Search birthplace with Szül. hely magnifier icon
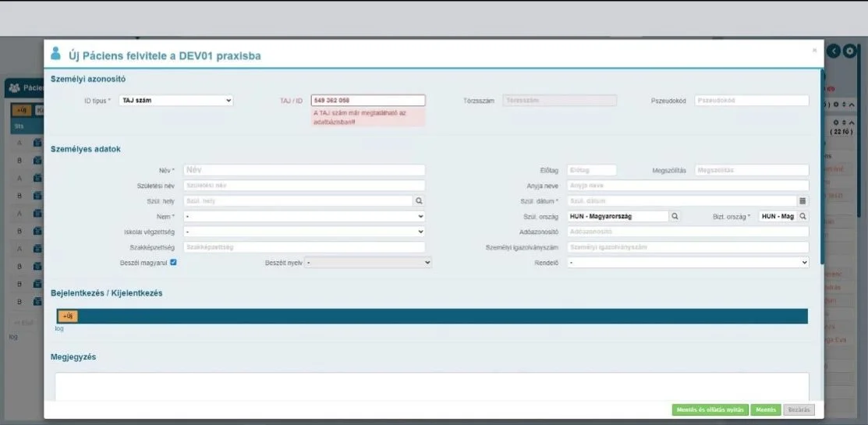The image size is (868, 425). click(419, 201)
